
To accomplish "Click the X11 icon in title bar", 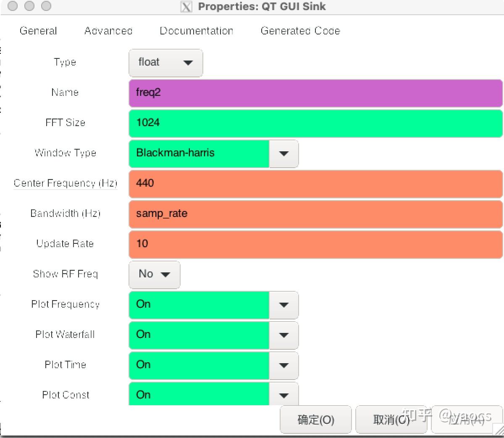I will click(186, 7).
